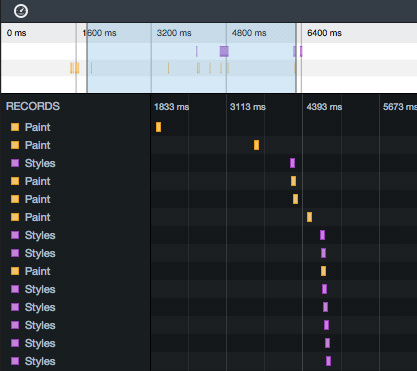Click the yellow Paint bar after 3113 ms
Viewport: 417px width, 371px height.
click(256, 145)
